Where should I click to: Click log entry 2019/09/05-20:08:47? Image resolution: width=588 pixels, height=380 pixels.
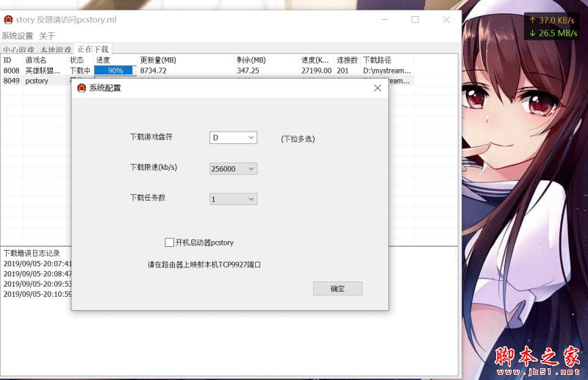pos(37,274)
